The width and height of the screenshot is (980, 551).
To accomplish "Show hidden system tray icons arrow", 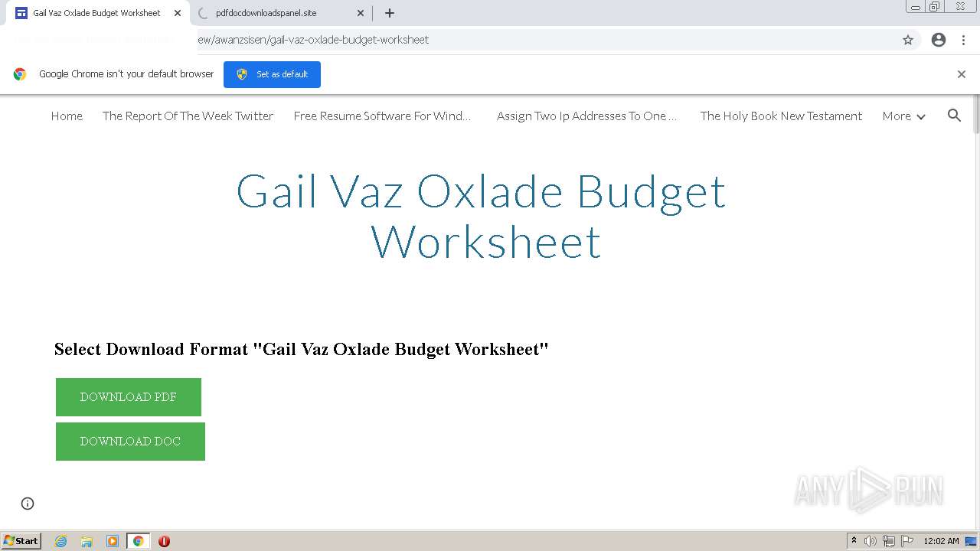I will [x=854, y=541].
